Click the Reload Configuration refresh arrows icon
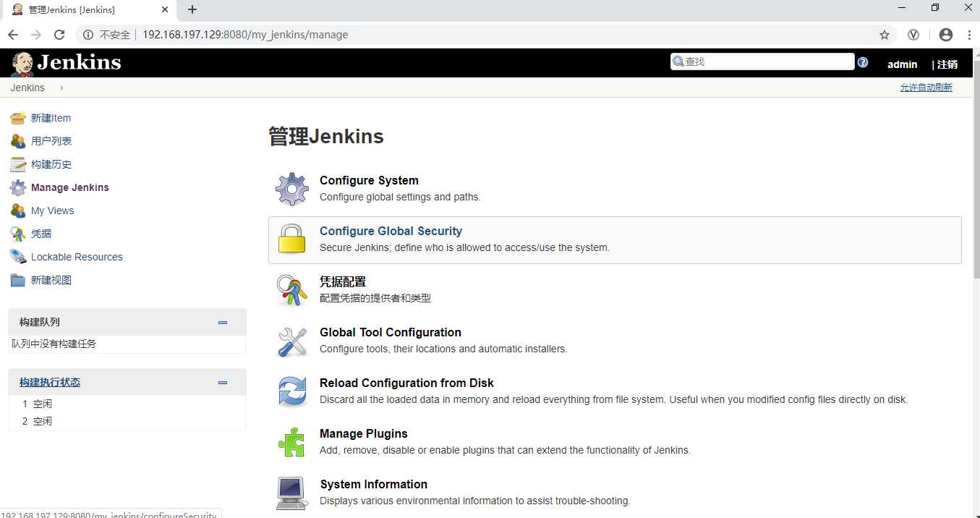Screen dimensions: 980x518 tap(292, 391)
